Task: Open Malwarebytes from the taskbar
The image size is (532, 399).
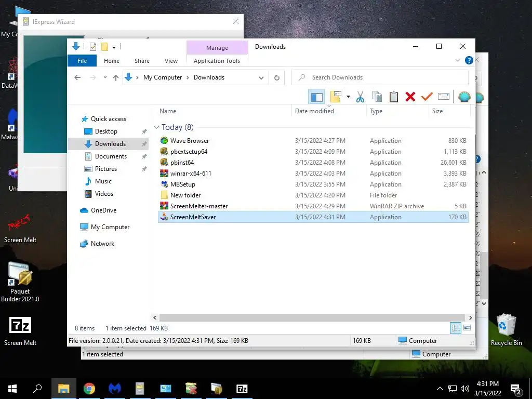Action: (115, 389)
